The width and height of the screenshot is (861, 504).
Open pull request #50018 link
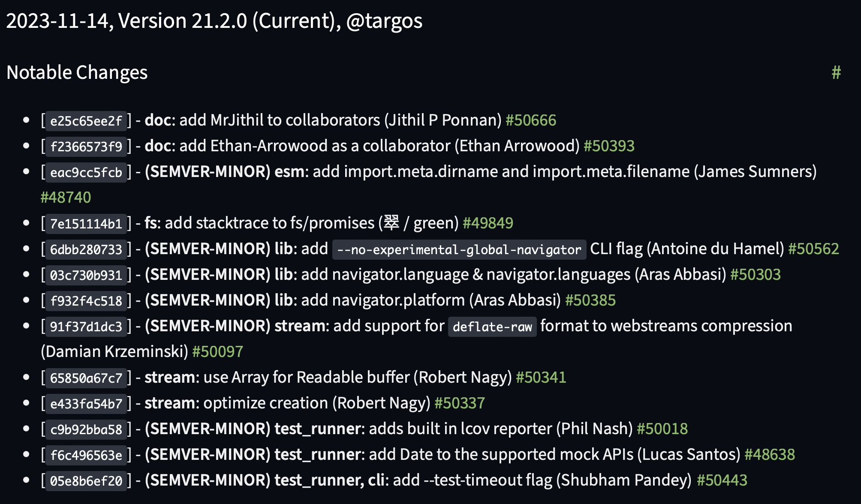pyautogui.click(x=662, y=429)
